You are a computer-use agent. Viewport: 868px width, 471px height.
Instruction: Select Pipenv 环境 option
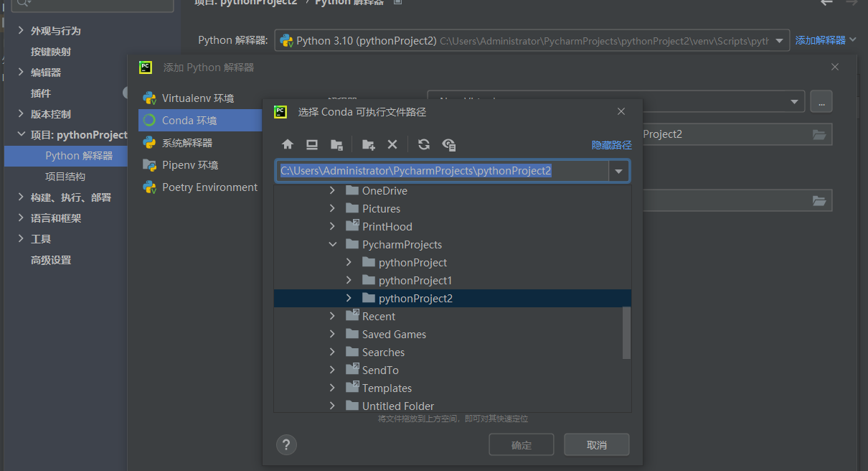tap(189, 165)
